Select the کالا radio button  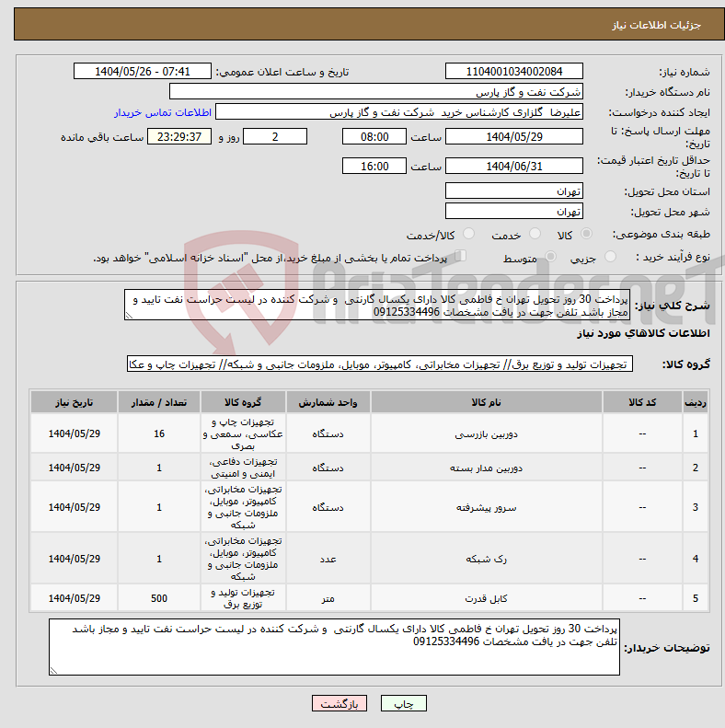[x=587, y=234]
